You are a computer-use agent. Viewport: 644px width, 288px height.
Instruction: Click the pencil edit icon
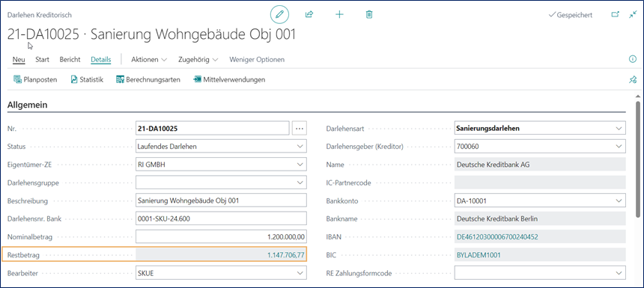[x=280, y=15]
